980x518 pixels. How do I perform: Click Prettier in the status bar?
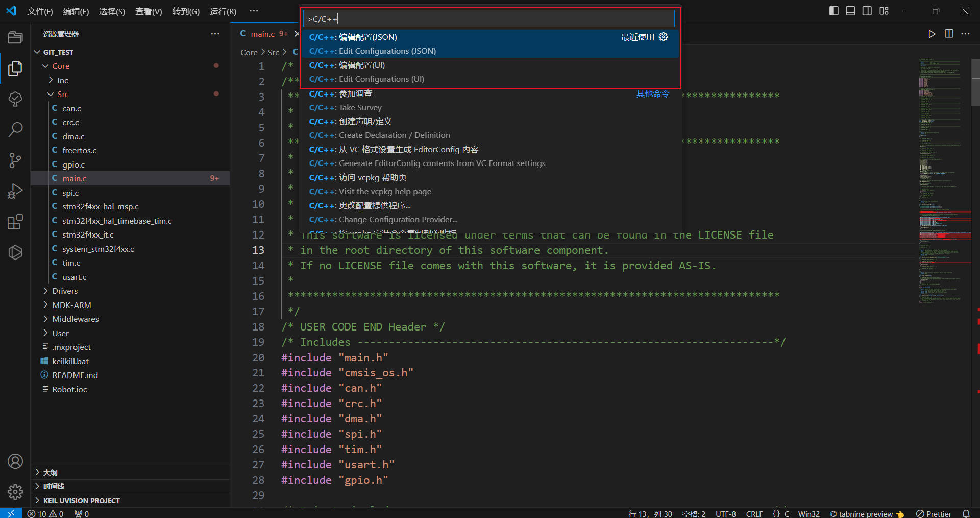[934, 513]
